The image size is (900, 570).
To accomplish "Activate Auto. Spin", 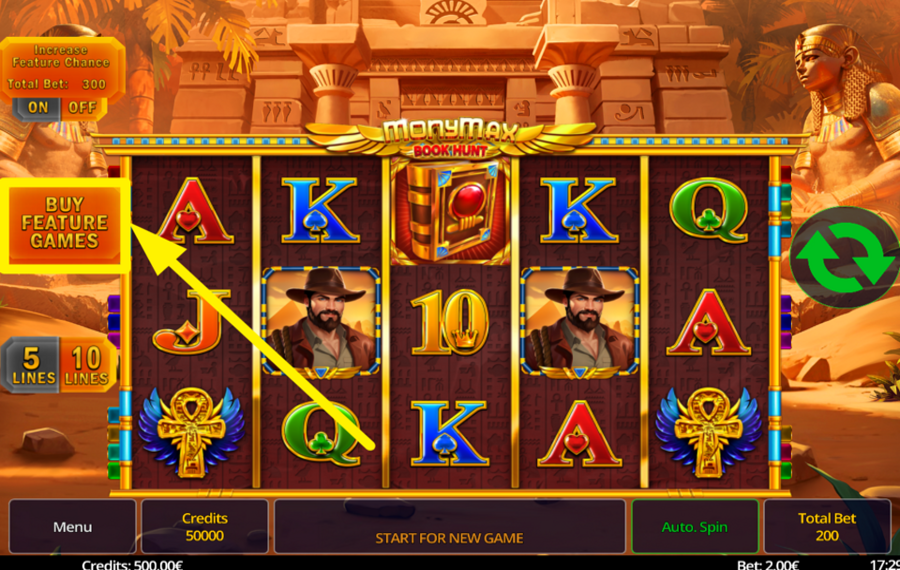I will pyautogui.click(x=695, y=526).
